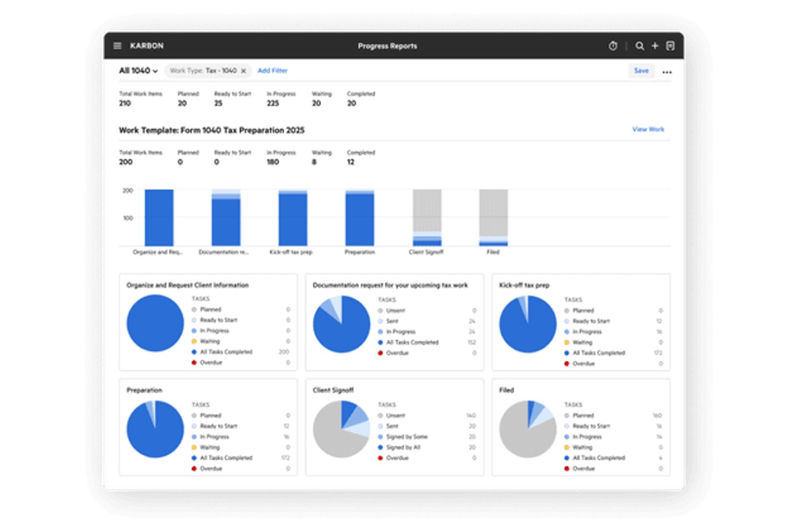This screenshot has width=798, height=532.
Task: Click the Client Signoff bar in chart
Action: point(426,218)
